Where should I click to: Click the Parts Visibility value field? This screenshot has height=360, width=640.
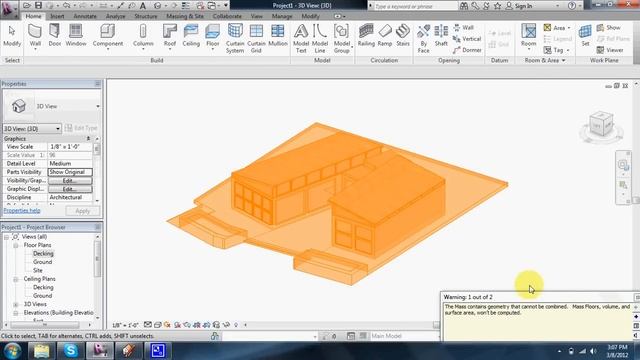[70, 172]
